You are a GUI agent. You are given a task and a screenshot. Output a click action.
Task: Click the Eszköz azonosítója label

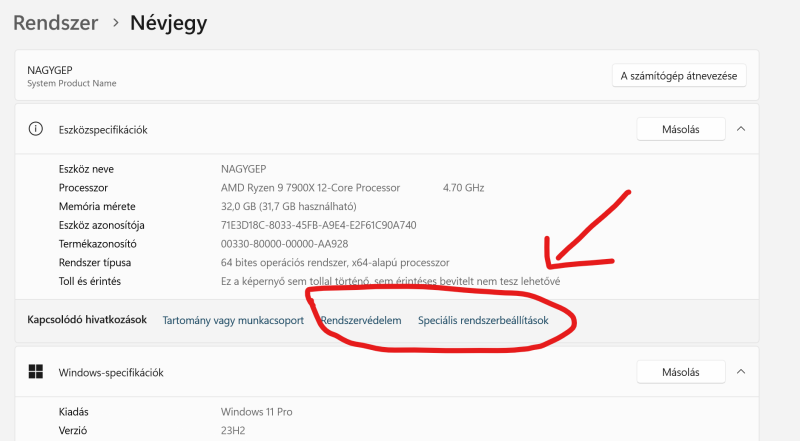(x=102, y=225)
